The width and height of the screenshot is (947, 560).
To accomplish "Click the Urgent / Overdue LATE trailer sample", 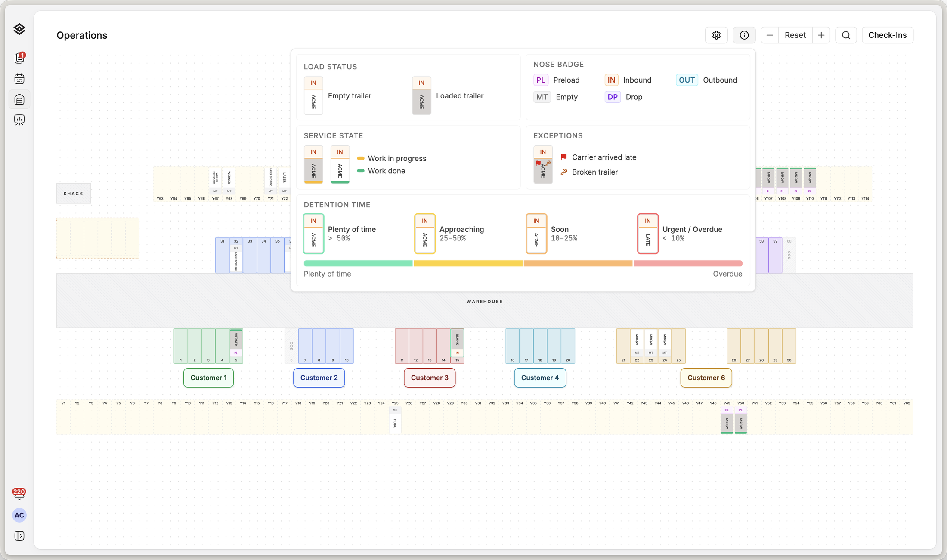I will (648, 234).
